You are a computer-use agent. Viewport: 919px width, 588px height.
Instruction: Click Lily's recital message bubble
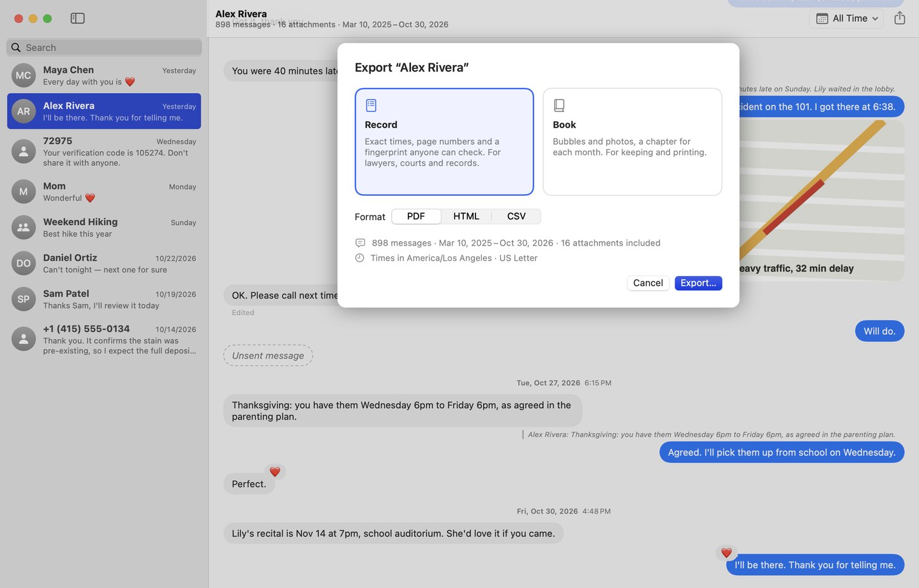393,533
